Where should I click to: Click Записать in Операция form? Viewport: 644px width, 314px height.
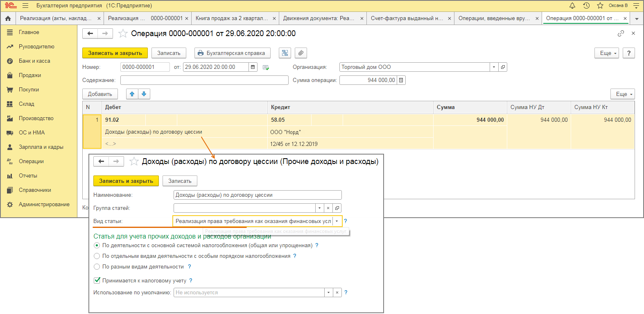(169, 53)
